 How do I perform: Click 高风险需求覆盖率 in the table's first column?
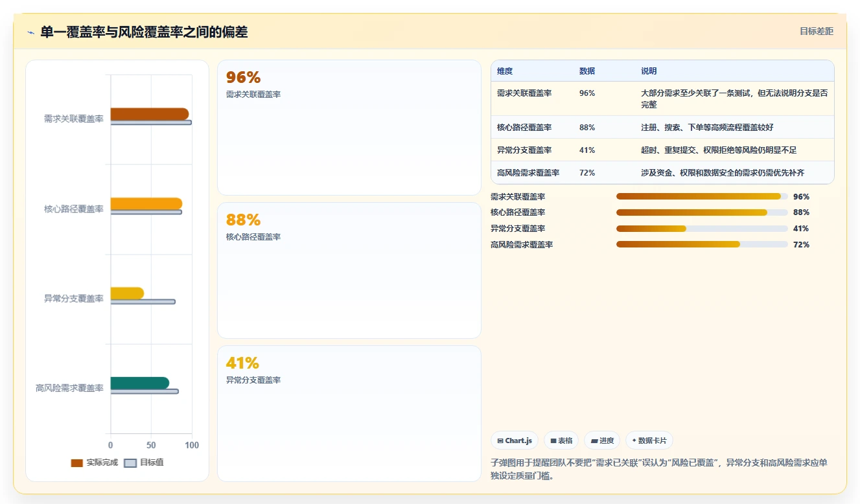click(528, 173)
